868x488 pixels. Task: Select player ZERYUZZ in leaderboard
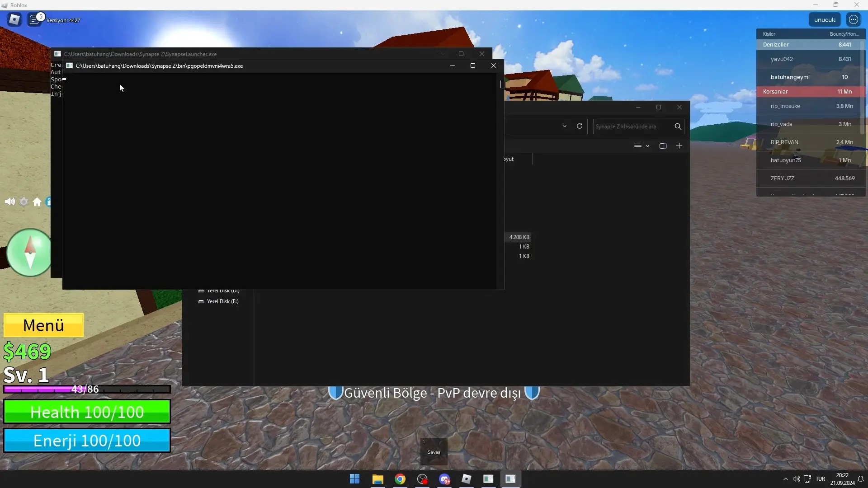point(810,178)
